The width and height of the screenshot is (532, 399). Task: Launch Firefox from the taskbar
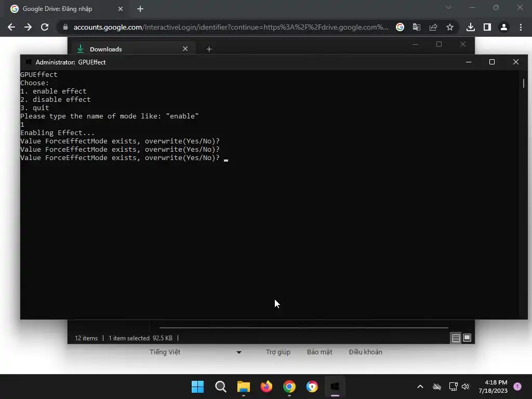coord(267,387)
